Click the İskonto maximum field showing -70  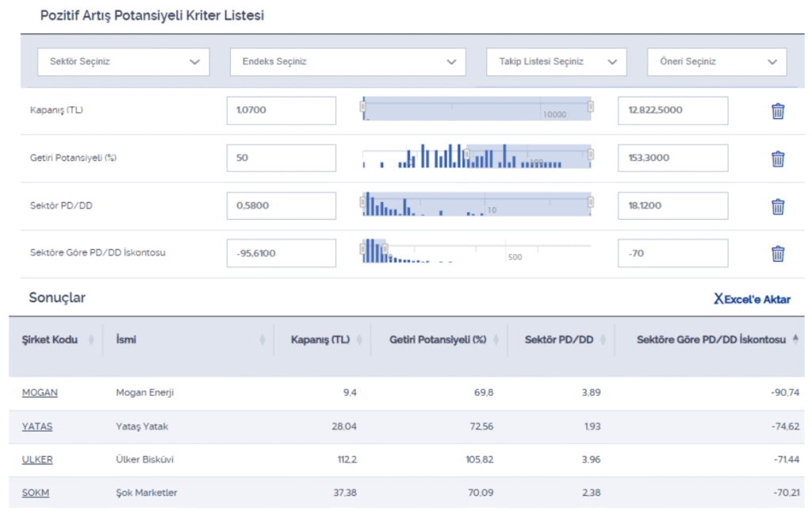(x=672, y=254)
